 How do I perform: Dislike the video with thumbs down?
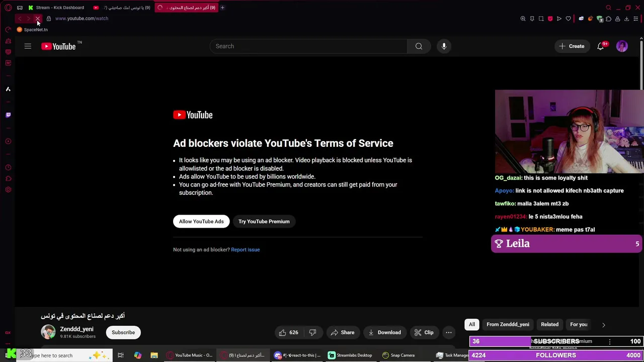[x=312, y=332]
